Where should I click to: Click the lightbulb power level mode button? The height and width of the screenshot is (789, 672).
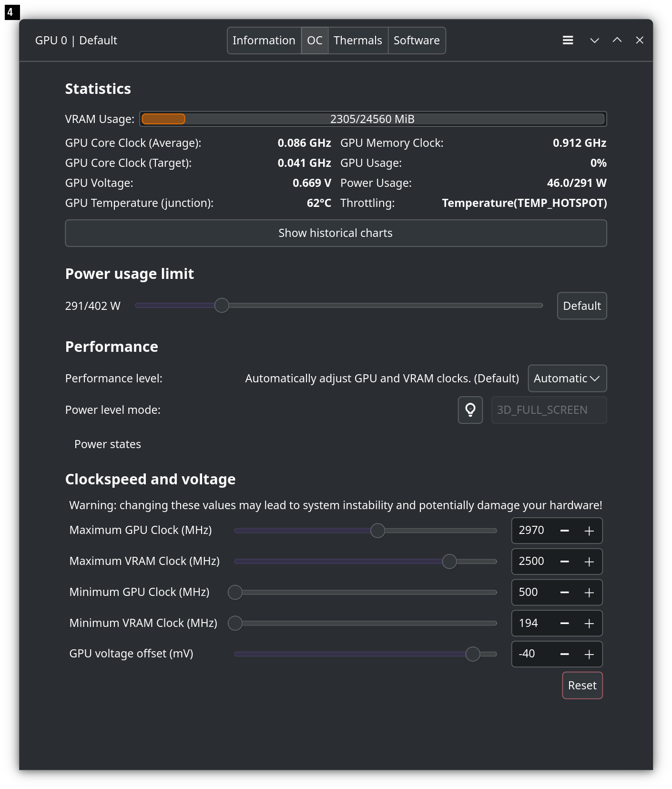click(x=470, y=410)
